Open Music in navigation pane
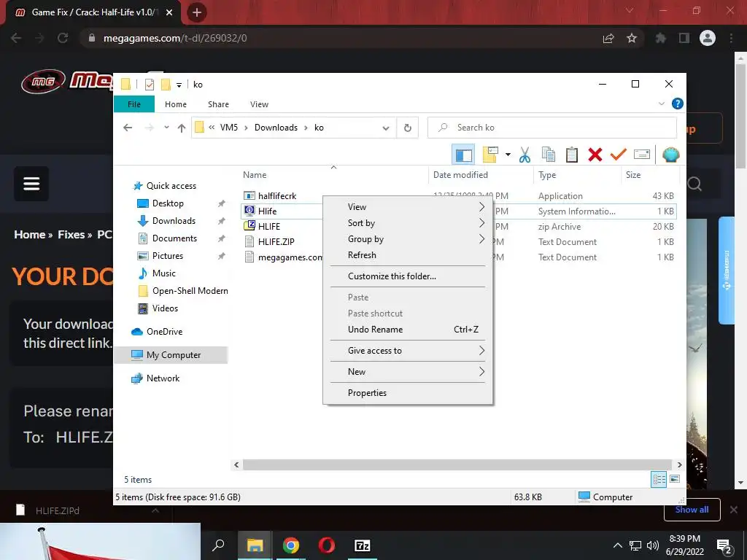The height and width of the screenshot is (560, 747). pyautogui.click(x=164, y=273)
